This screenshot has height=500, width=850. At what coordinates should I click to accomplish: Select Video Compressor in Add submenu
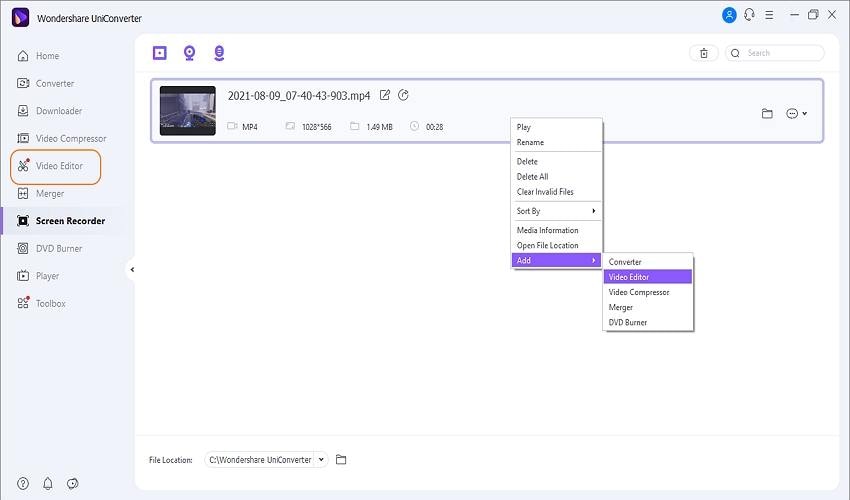[648, 292]
